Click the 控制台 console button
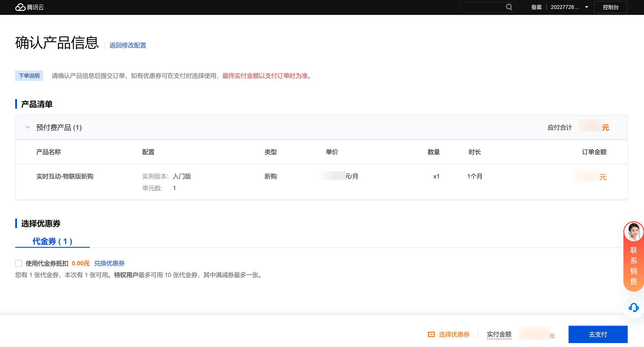Image resolution: width=644 pixels, height=347 pixels. 611,7
